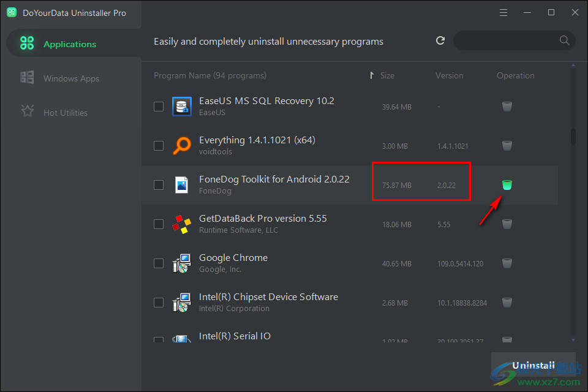Click the Windows Apps sidebar icon
The image size is (588, 392).
click(x=27, y=78)
